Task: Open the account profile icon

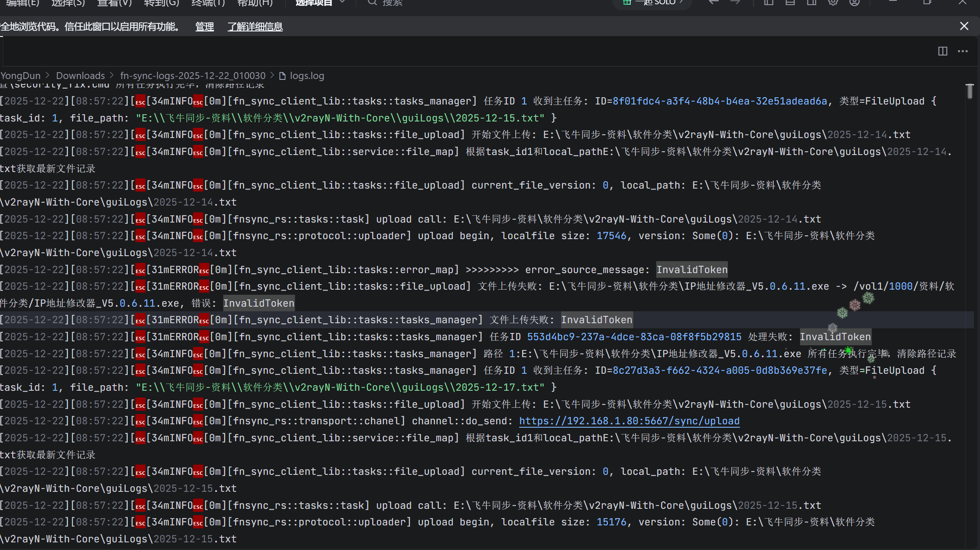Action: click(x=854, y=3)
